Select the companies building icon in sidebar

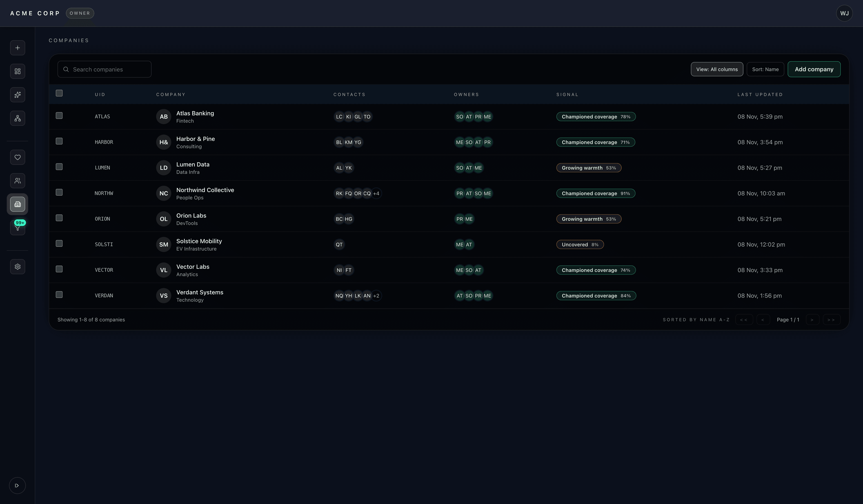coord(18,204)
